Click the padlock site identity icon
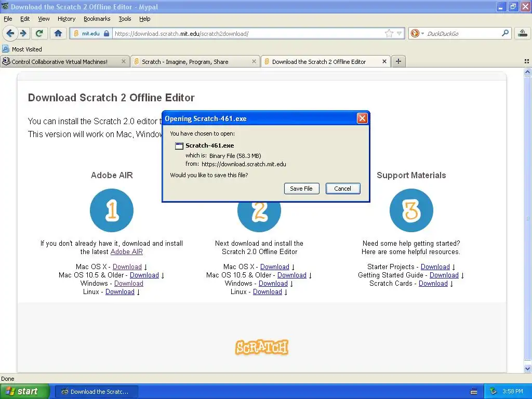The height and width of the screenshot is (399, 532). pos(107,33)
